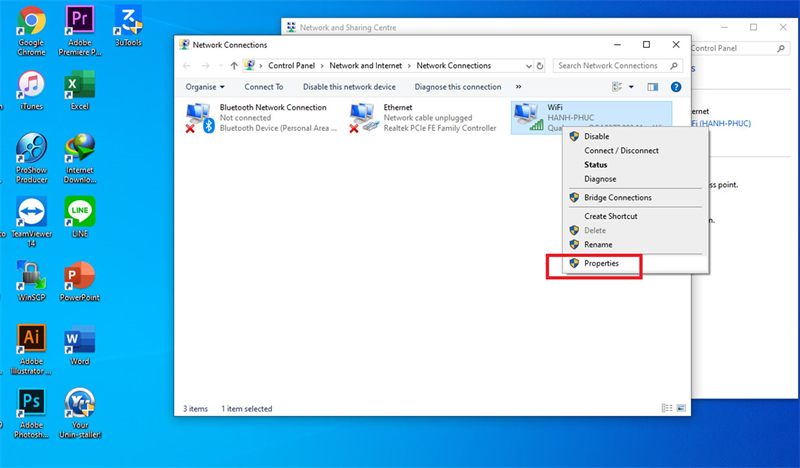Click the Change your view icon
This screenshot has height=468, width=800.
click(617, 87)
